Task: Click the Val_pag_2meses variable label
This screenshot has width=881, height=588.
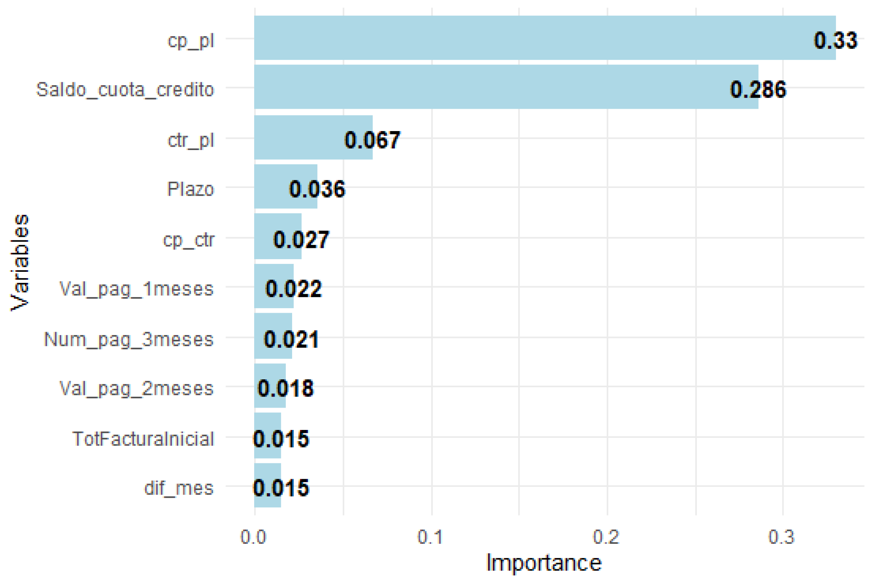Action: click(137, 389)
